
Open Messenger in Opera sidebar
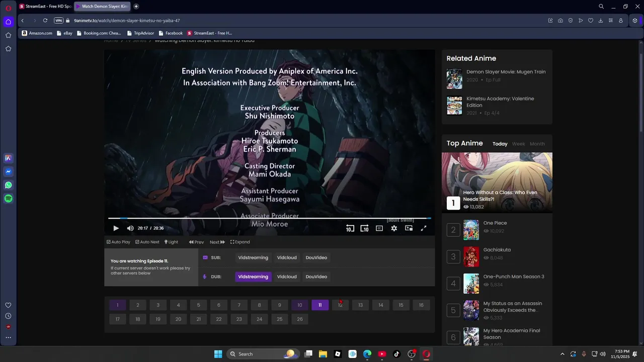(x=9, y=171)
